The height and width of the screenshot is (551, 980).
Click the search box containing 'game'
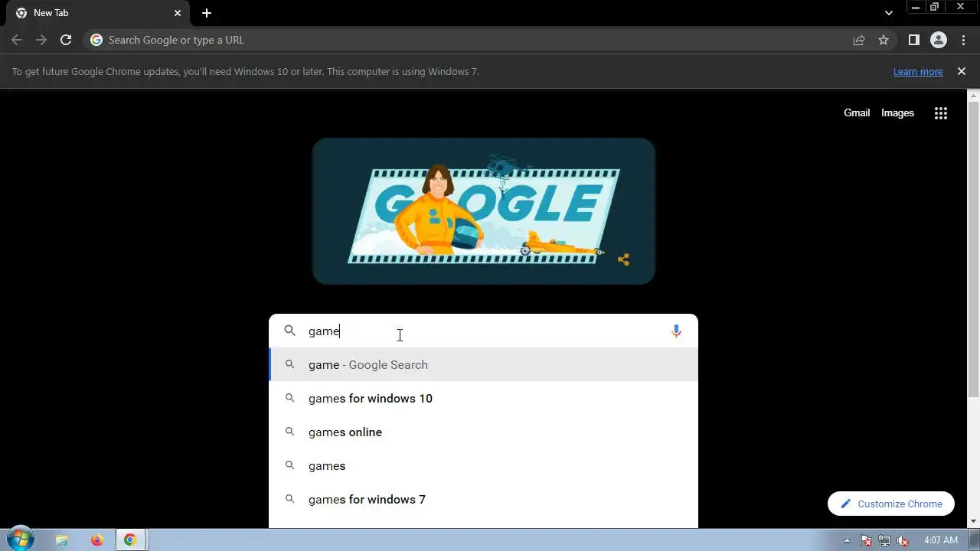[482, 331]
